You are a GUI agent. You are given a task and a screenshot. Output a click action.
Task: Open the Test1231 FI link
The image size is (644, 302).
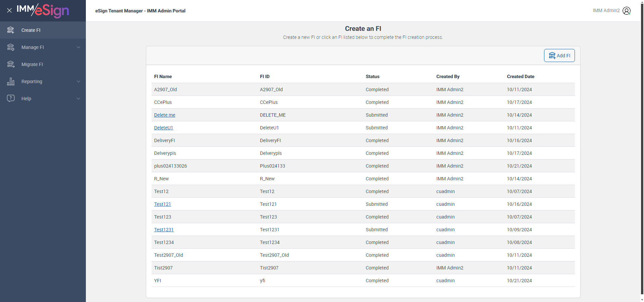coord(164,230)
